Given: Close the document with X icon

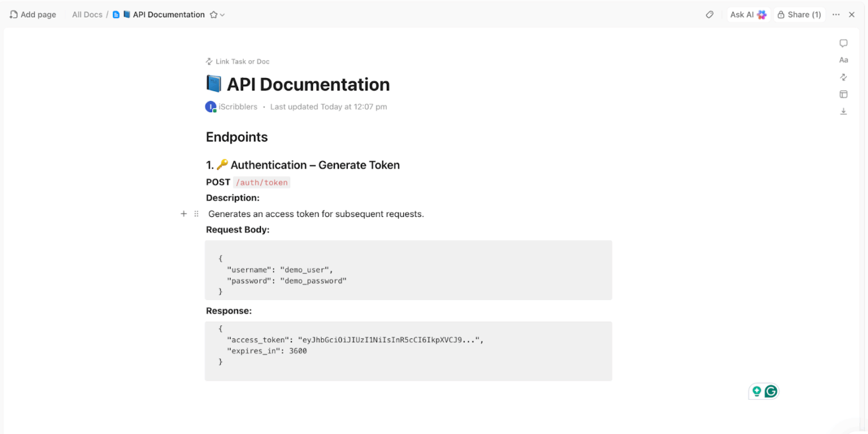Looking at the screenshot, I should click(852, 14).
